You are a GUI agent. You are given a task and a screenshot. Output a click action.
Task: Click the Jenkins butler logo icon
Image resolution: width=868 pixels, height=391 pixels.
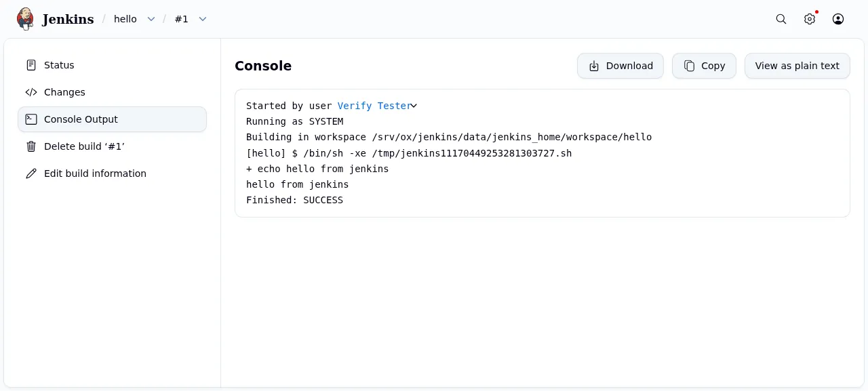pos(25,19)
